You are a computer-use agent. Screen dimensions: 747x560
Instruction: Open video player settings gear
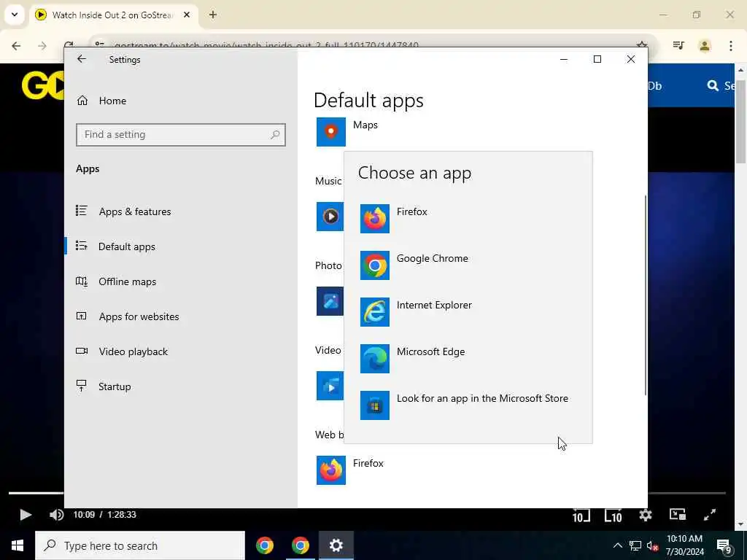(x=646, y=515)
